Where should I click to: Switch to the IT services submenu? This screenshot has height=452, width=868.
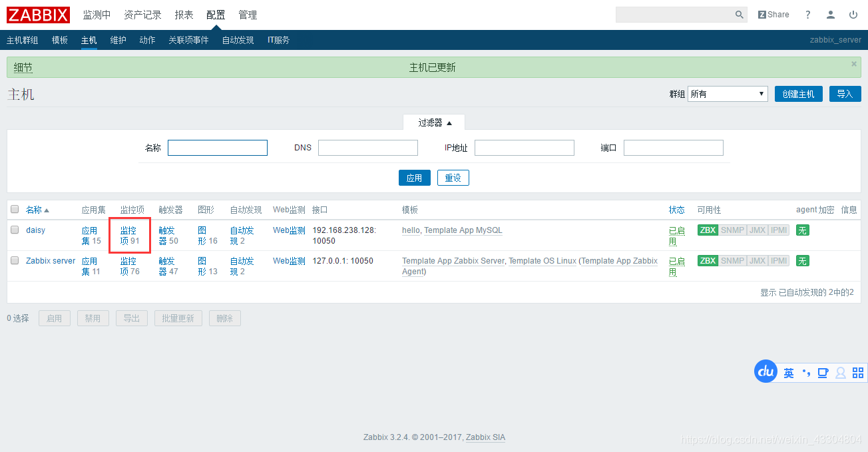pos(278,40)
